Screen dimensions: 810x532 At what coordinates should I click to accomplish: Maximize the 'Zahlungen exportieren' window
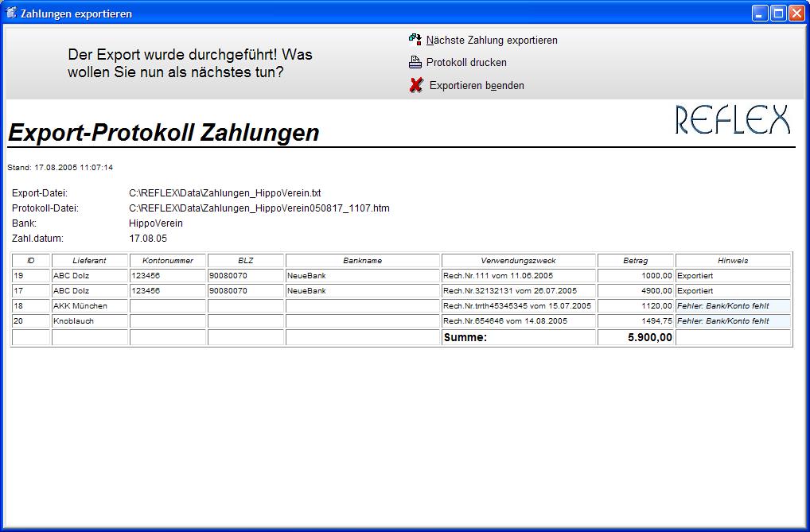[778, 14]
